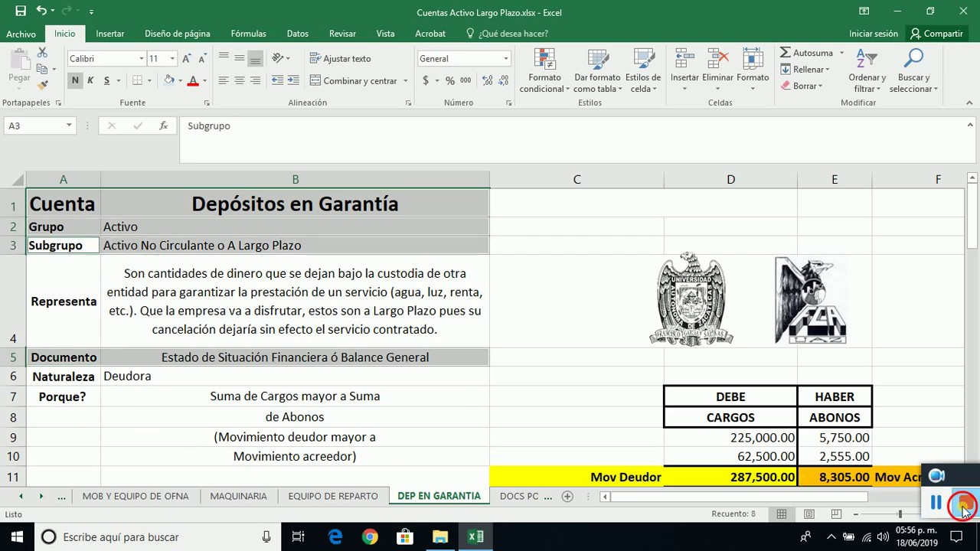Image resolution: width=980 pixels, height=551 pixels.
Task: Open the General number format dropdown
Action: click(505, 59)
